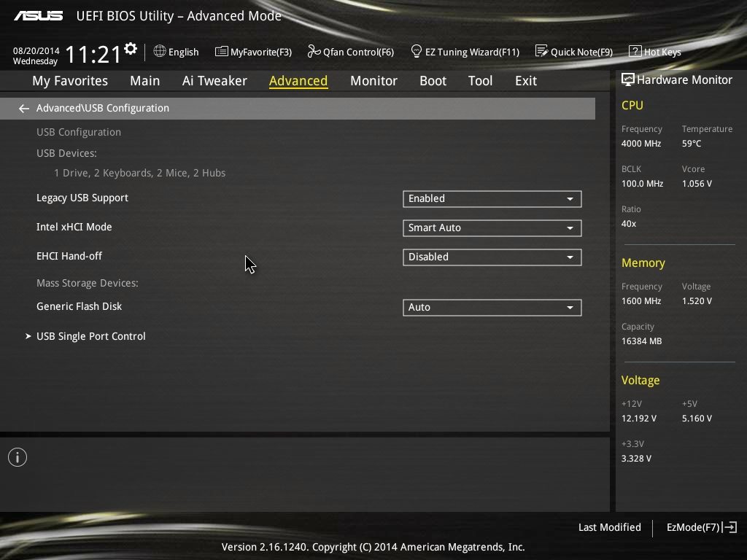This screenshot has height=560, width=747.
Task: Switch to the Main tab
Action: tap(145, 81)
